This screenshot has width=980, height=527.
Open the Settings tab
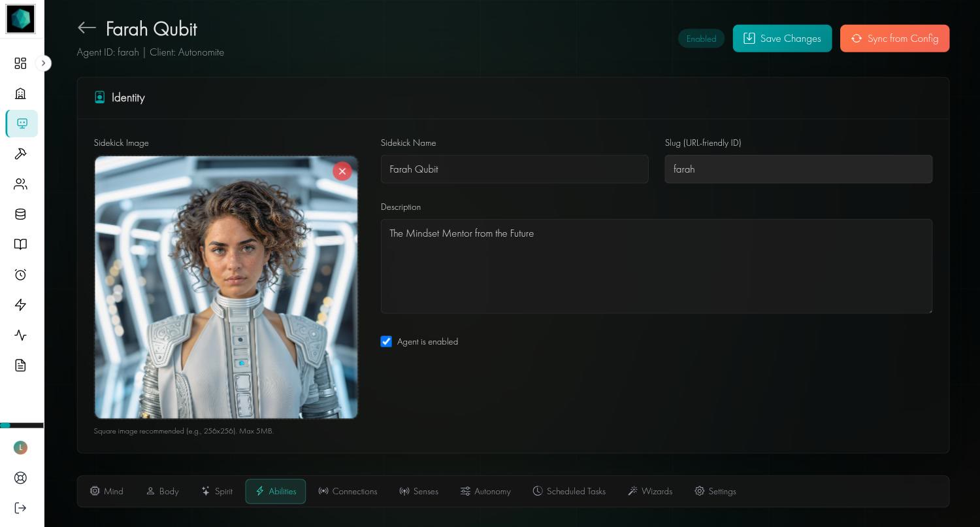[715, 491]
